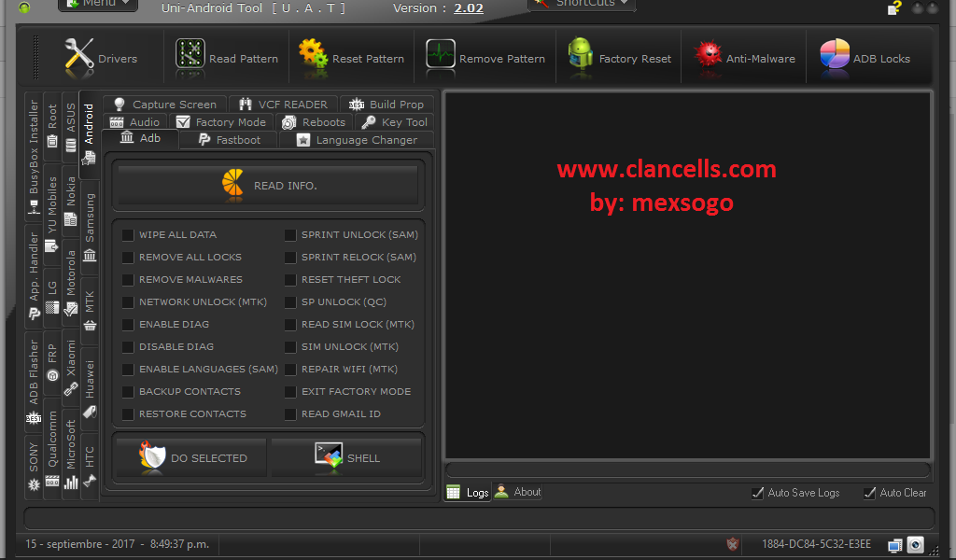
Task: Open the Samsung vertical tab
Action: click(90, 227)
